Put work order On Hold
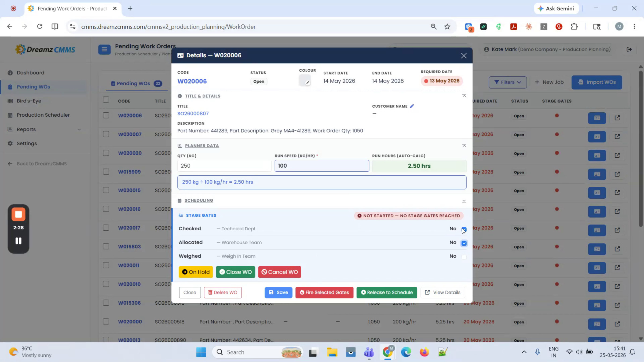This screenshot has width=644, height=362. coord(196,272)
